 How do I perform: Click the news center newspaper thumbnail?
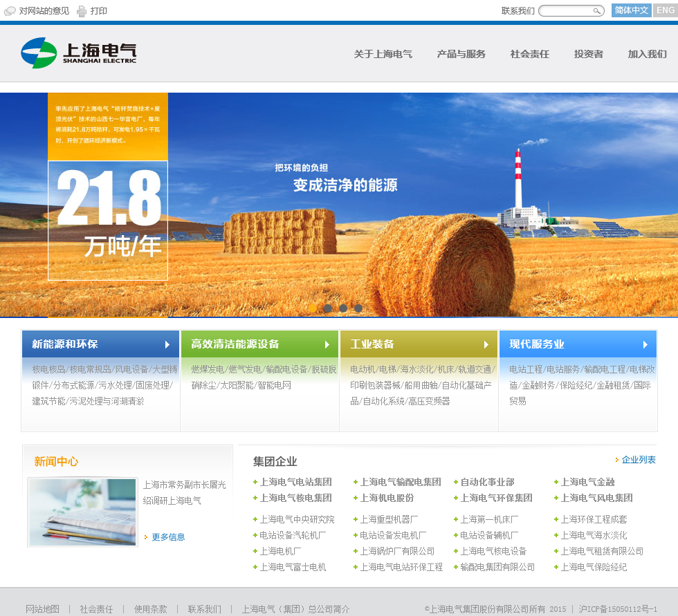[82, 512]
